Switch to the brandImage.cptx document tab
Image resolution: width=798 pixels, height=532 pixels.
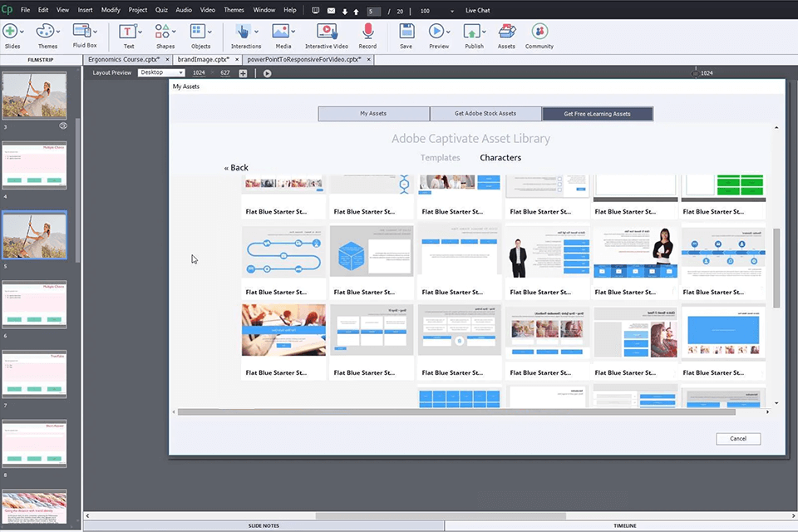pos(204,60)
